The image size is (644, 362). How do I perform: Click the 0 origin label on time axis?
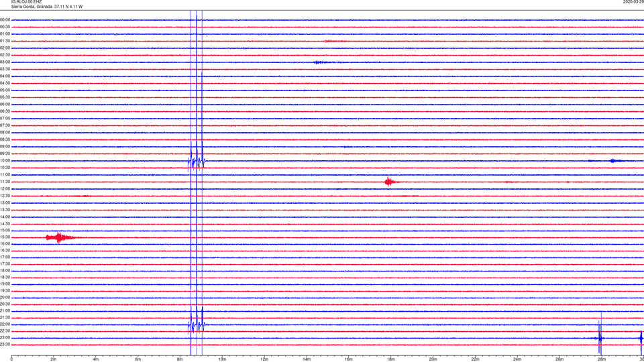11,359
